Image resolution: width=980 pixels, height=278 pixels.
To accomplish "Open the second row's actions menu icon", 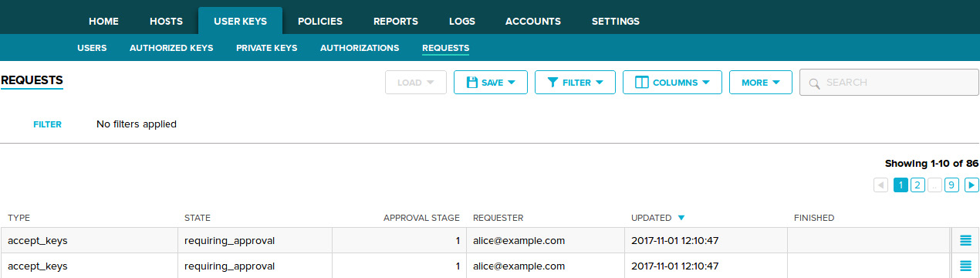I will (x=965, y=266).
